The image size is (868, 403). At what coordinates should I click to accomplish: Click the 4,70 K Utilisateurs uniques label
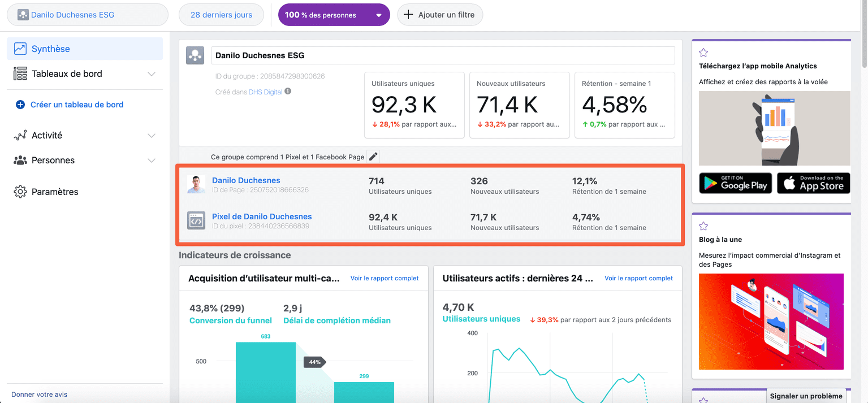(481, 319)
